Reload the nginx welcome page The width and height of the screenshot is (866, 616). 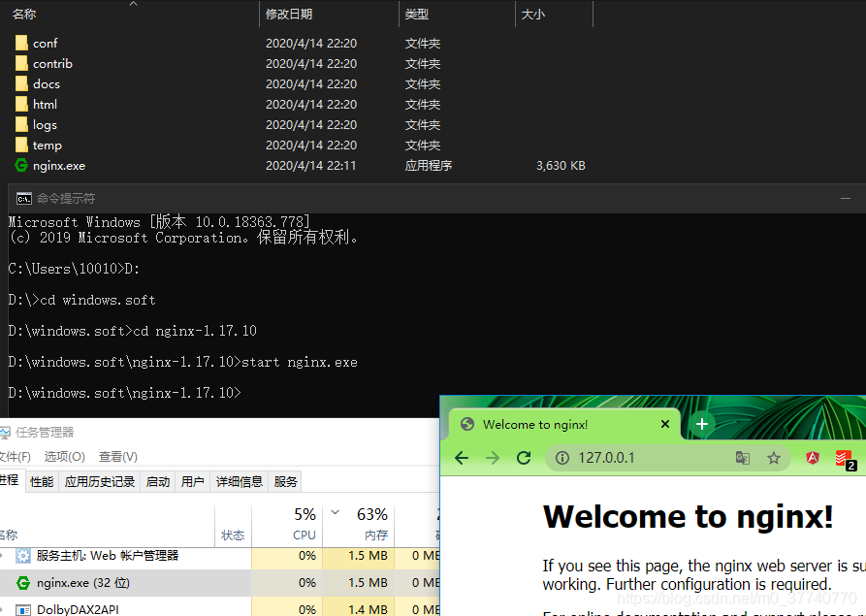524,457
